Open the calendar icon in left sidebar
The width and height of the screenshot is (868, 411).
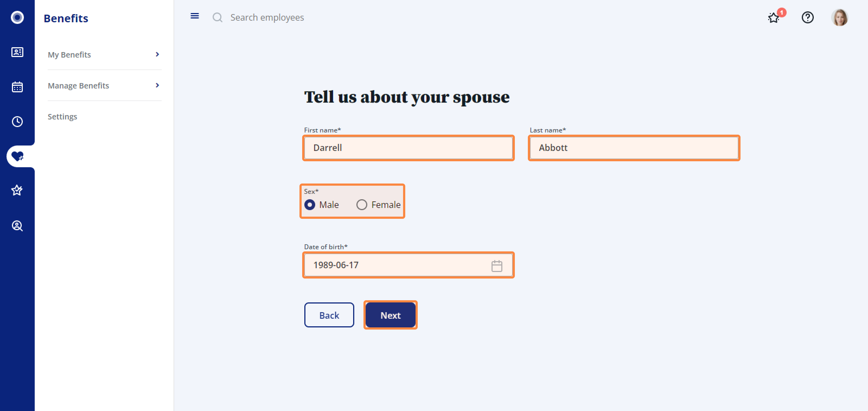point(17,87)
